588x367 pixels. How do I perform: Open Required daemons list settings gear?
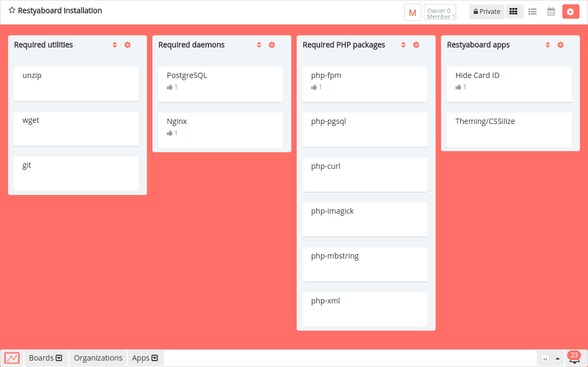click(272, 45)
